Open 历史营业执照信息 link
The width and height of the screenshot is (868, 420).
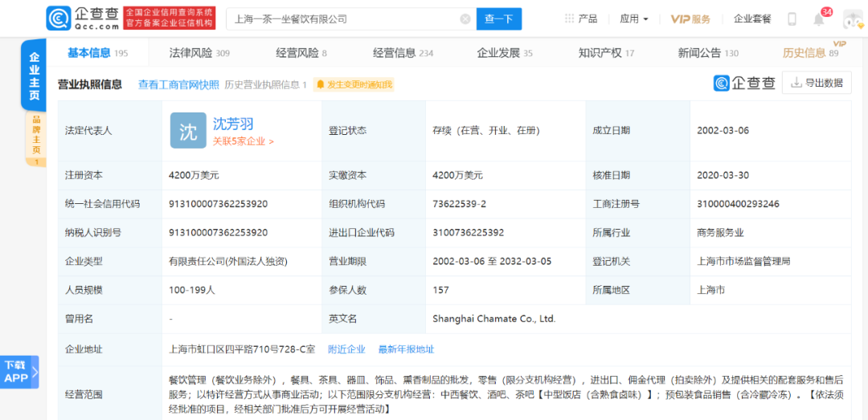coord(265,84)
